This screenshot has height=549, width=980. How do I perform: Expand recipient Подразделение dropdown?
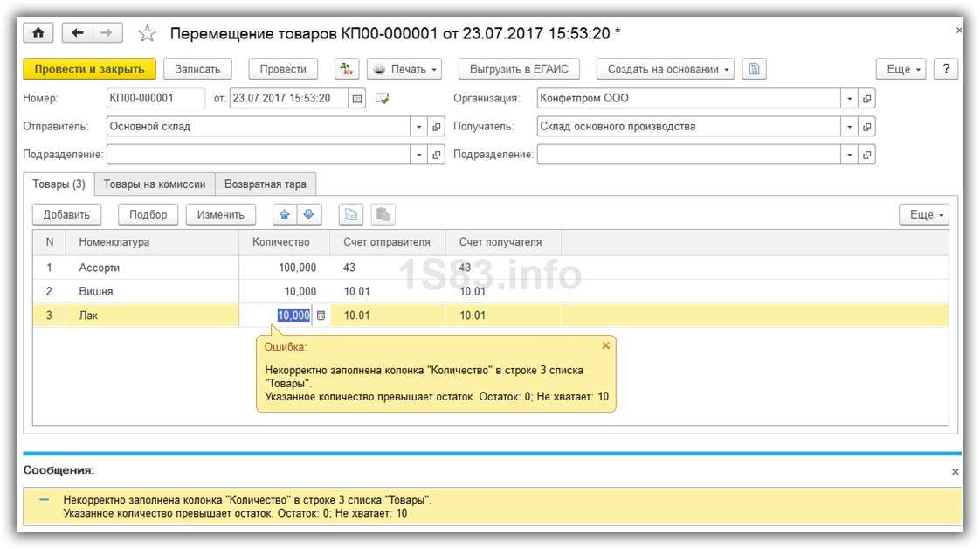[849, 155]
